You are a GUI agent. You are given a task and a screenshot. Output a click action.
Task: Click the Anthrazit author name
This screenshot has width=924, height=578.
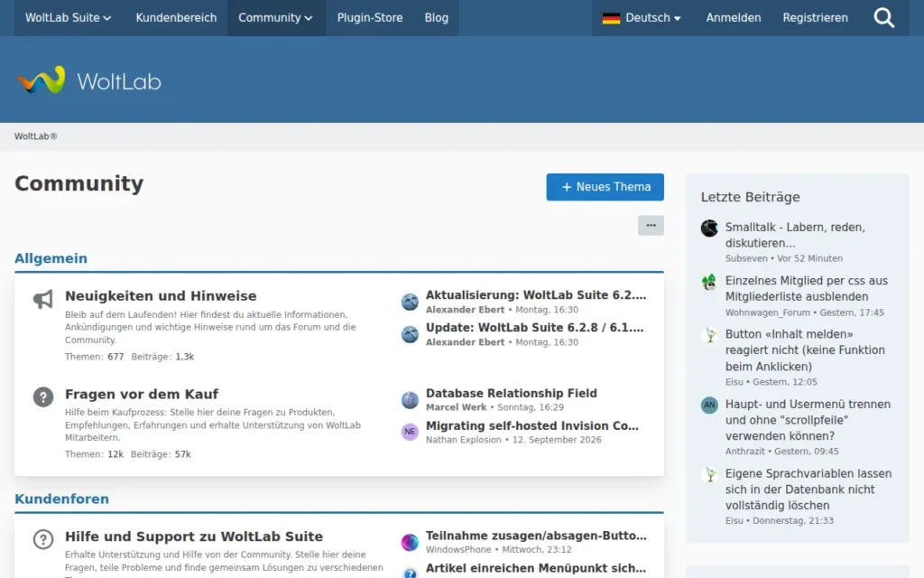click(x=744, y=452)
